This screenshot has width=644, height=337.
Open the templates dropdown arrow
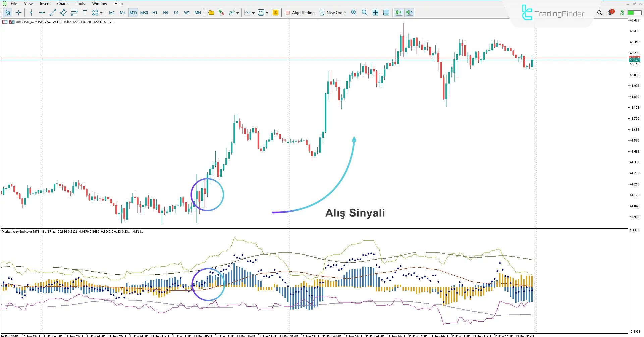point(267,12)
